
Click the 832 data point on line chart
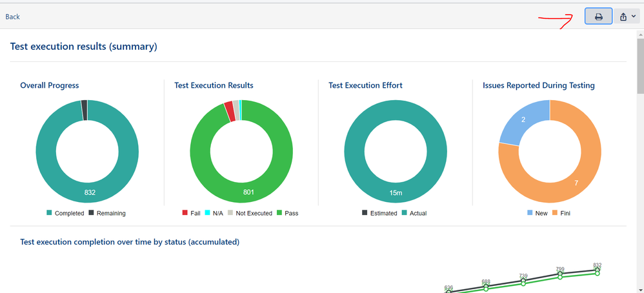tap(598, 270)
